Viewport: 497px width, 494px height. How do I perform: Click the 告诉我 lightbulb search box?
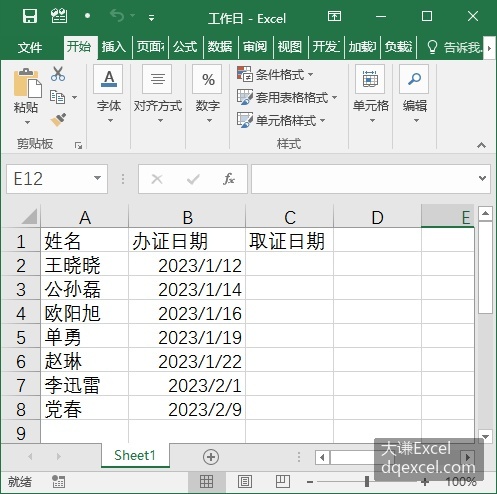click(x=454, y=47)
